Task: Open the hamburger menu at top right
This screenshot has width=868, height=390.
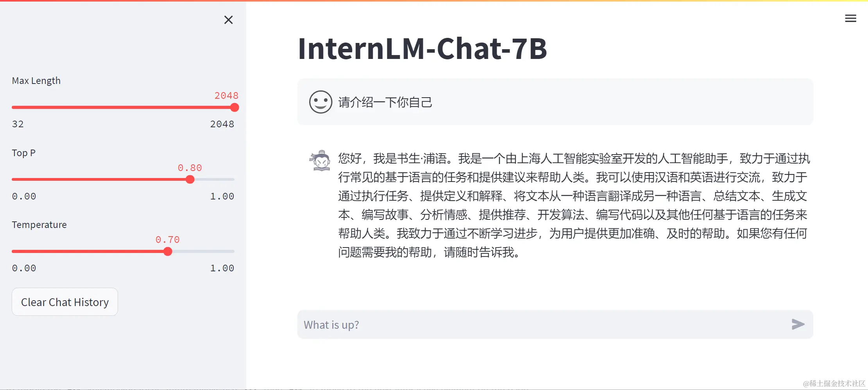Action: (850, 18)
